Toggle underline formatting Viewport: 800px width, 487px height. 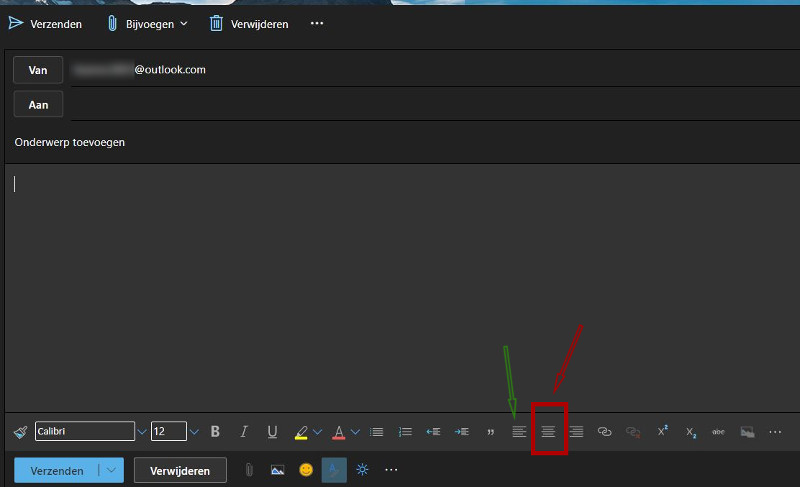coord(272,432)
